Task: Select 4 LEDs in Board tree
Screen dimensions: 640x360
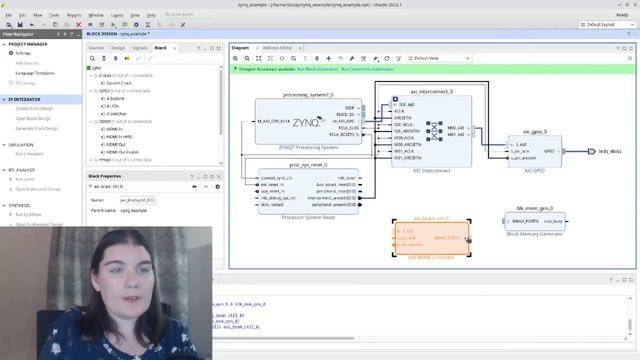Action: click(113, 106)
